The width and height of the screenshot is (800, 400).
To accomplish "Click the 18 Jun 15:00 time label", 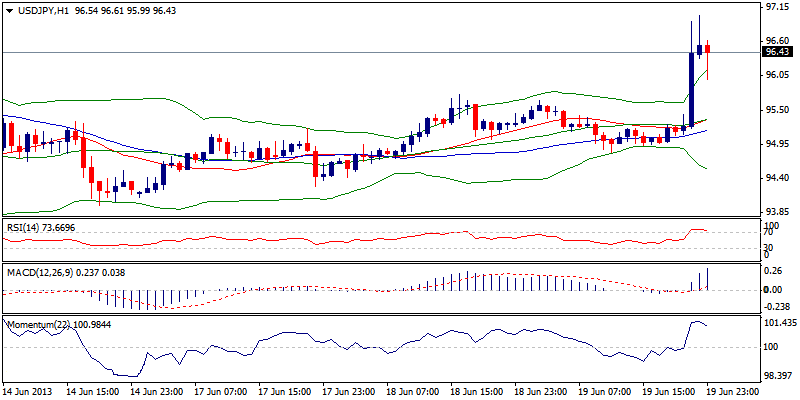I will (x=475, y=392).
